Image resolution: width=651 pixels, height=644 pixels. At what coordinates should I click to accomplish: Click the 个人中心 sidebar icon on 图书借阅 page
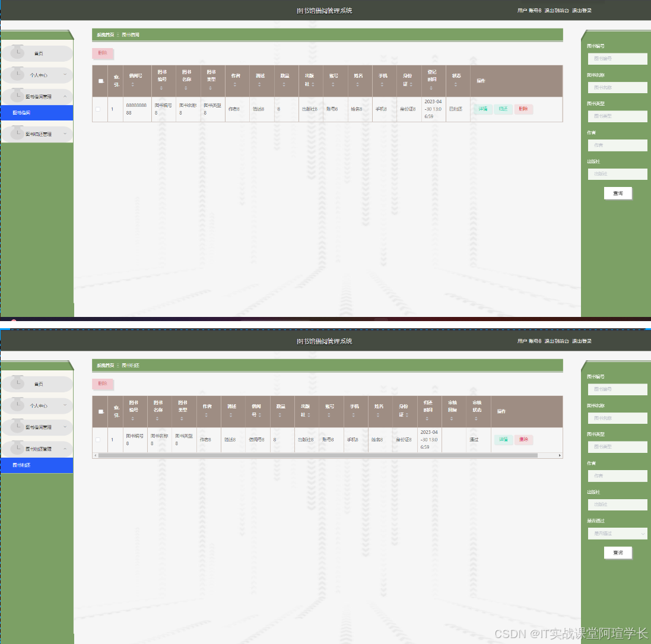point(17,74)
